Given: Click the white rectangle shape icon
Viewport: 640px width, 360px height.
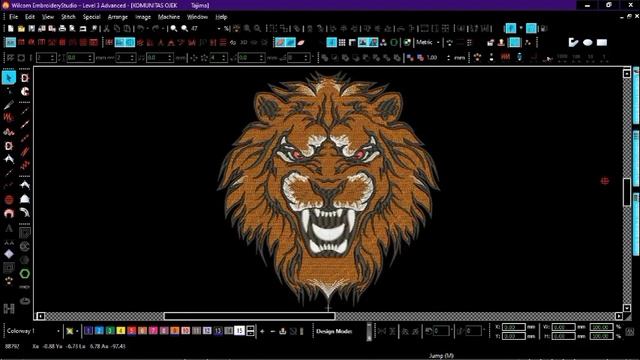Looking at the screenshot, I should click(602, 42).
